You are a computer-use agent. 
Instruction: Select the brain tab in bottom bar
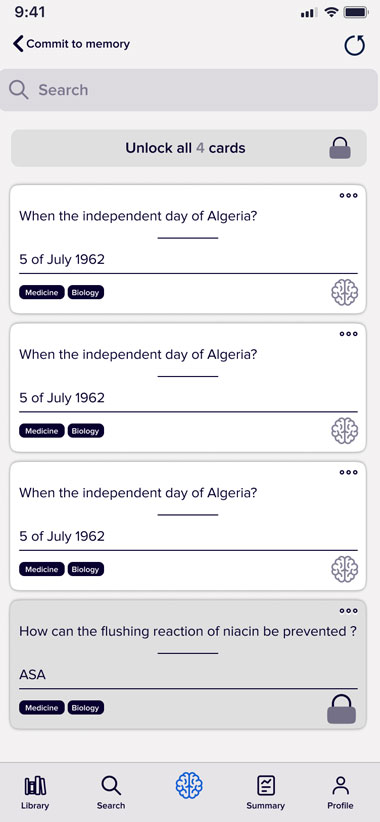[189, 786]
